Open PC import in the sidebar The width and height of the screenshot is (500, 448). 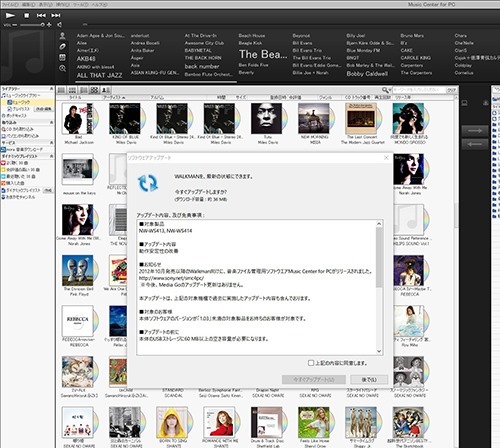(20, 136)
